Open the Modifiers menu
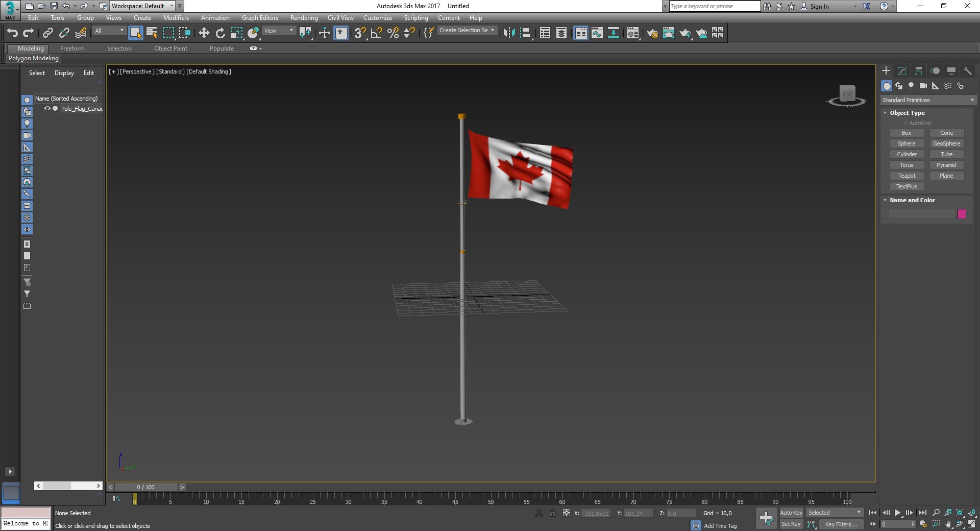Image resolution: width=980 pixels, height=531 pixels. 176,17
